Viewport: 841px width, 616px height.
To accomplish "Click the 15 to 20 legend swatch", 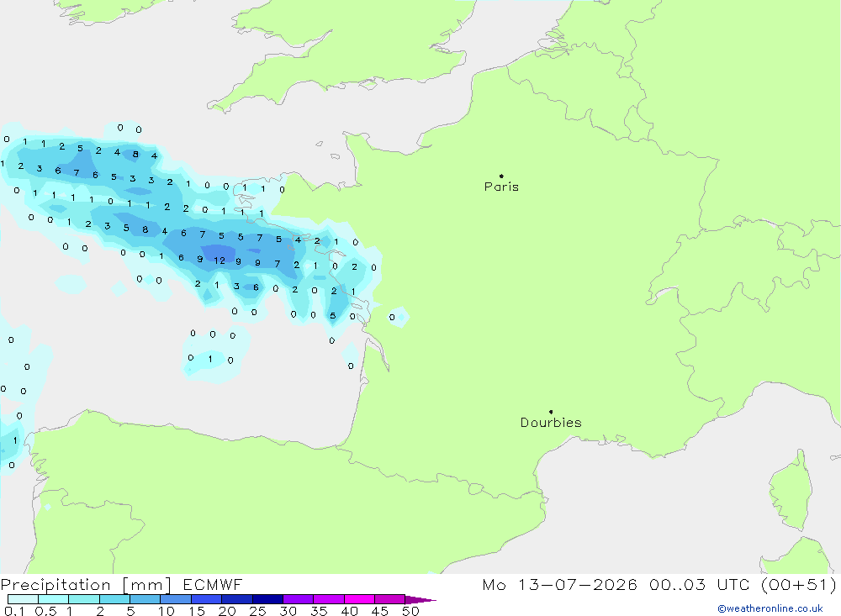I will point(207,599).
